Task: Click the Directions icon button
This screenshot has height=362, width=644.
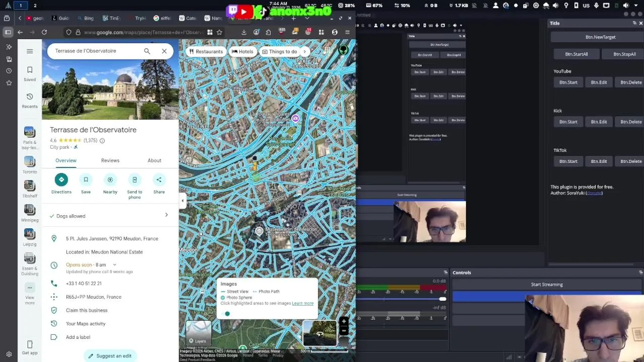Action: click(61, 179)
